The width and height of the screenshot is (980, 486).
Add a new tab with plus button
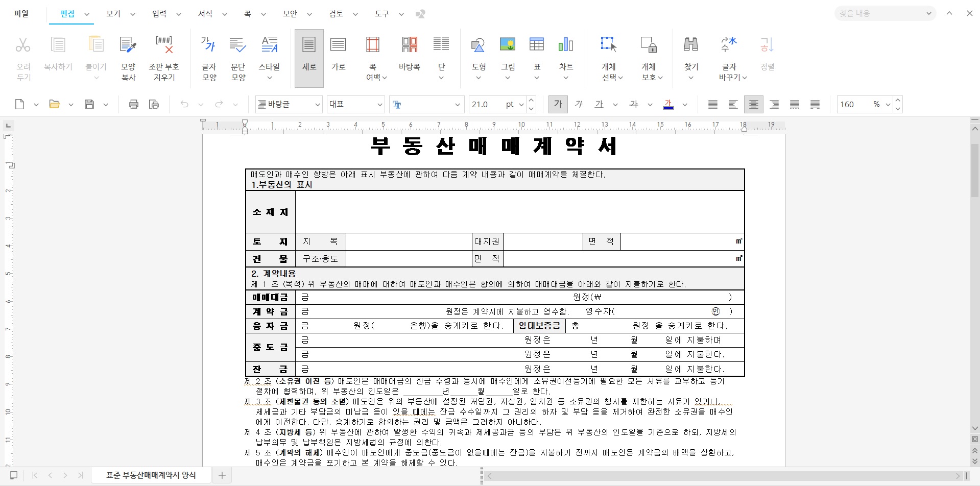pyautogui.click(x=222, y=475)
